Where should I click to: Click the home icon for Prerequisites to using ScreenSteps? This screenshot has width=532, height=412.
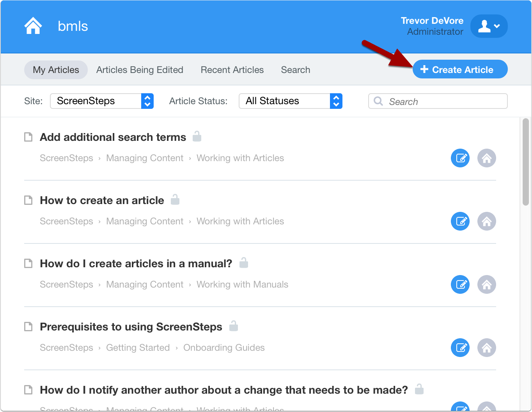[x=487, y=348]
